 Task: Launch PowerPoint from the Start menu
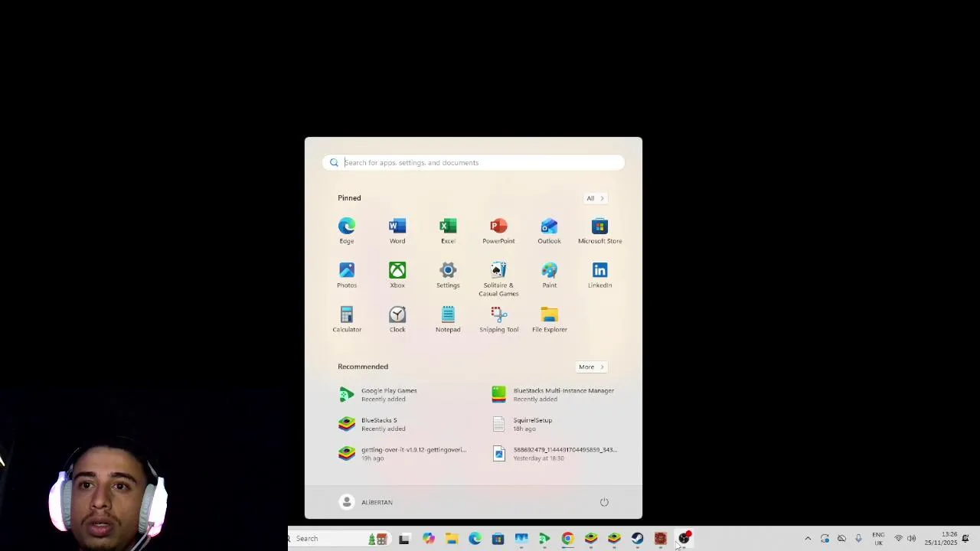pos(498,231)
